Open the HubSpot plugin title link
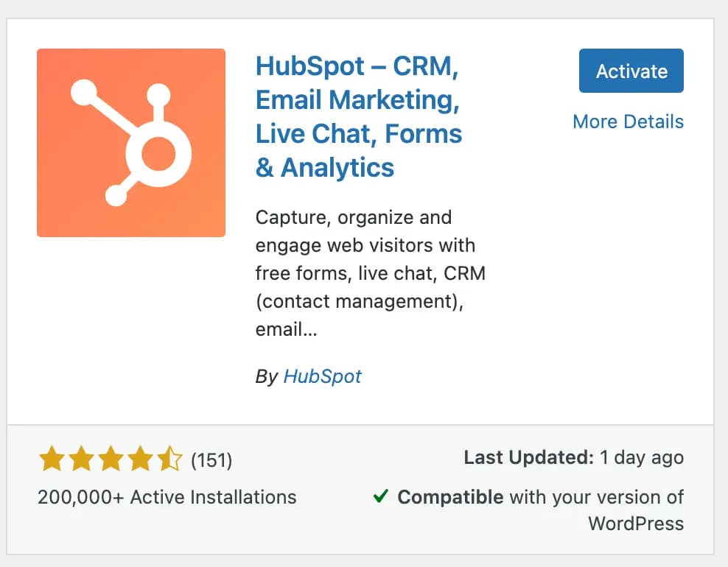 click(359, 116)
